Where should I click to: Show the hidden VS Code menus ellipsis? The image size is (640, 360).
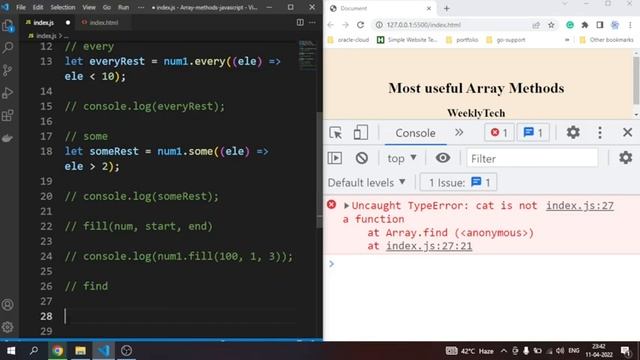tap(141, 7)
